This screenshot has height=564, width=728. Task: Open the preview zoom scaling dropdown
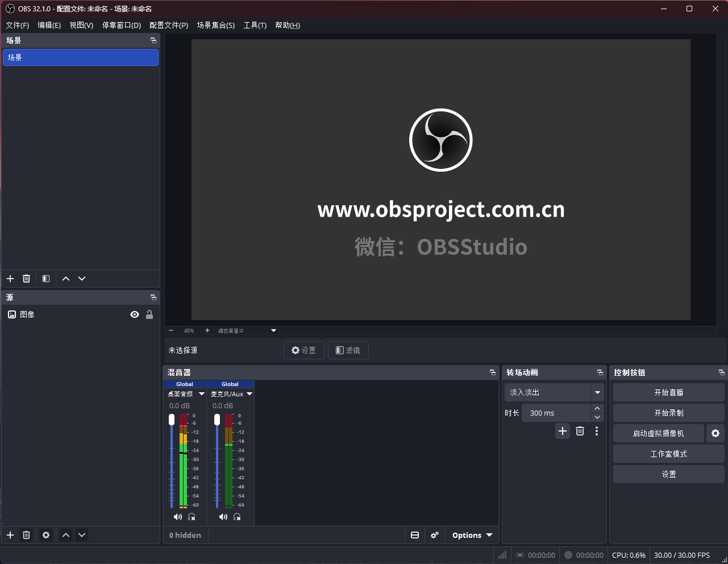[273, 330]
